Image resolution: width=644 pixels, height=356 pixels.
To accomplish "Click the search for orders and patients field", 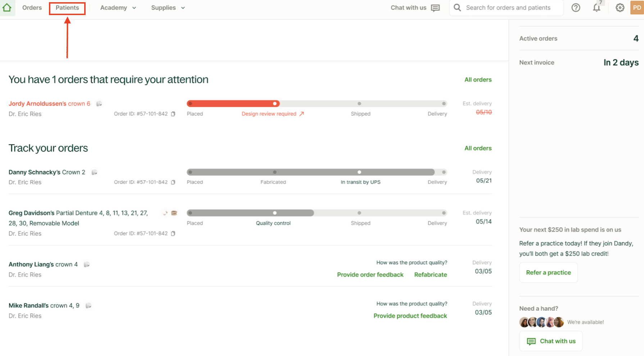I will pos(508,8).
